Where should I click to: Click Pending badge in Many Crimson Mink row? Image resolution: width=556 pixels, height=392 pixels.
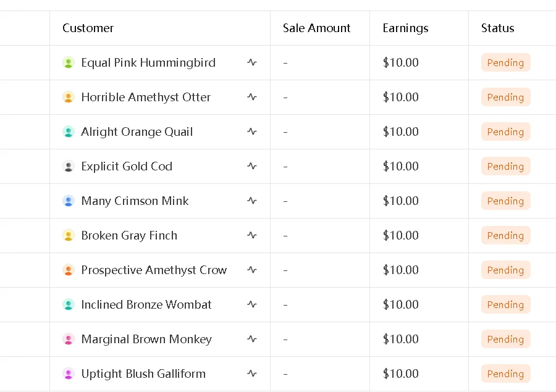(505, 201)
